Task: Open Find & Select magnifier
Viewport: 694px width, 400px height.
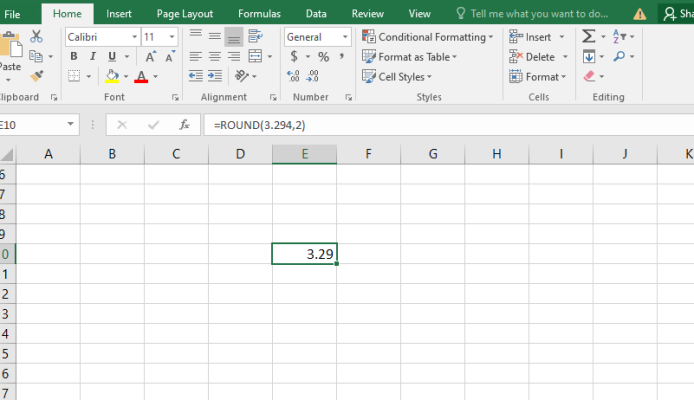Action: tap(619, 56)
